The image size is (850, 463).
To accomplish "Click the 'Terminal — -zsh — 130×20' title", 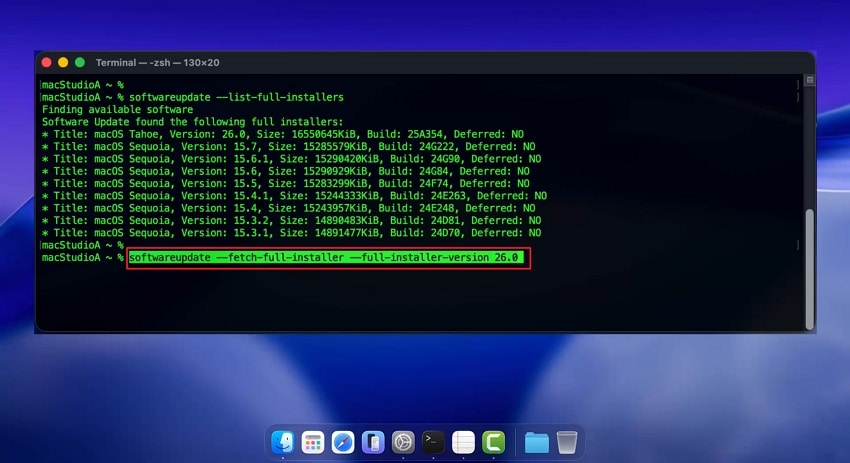I will tap(157, 62).
